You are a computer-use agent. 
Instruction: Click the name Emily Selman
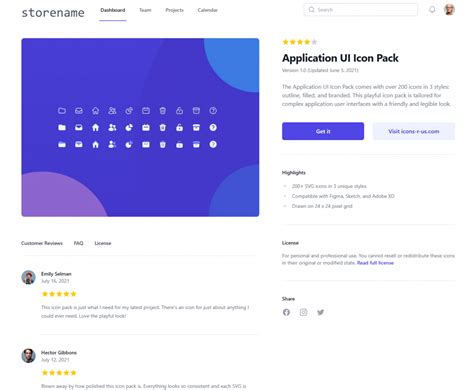coord(56,274)
